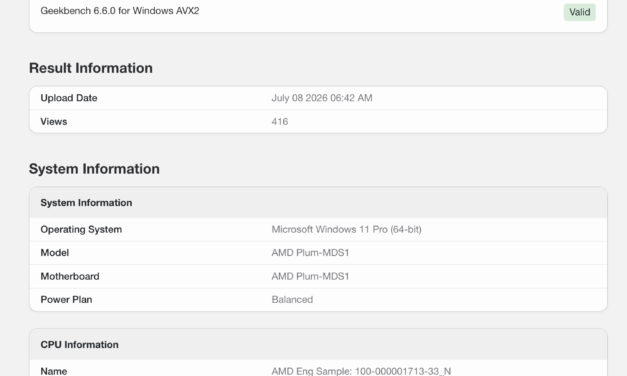Click the Model row label
Screen dimensions: 627x376
[x=55, y=253]
